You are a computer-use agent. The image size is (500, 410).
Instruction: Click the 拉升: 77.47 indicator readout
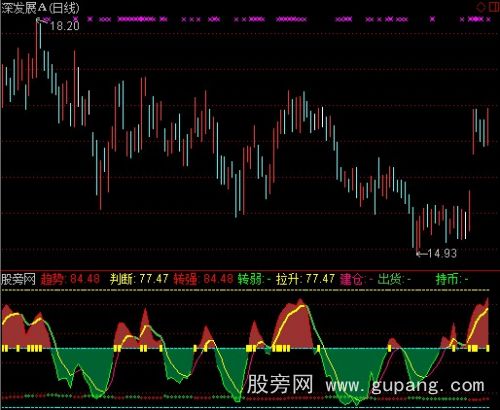point(305,279)
